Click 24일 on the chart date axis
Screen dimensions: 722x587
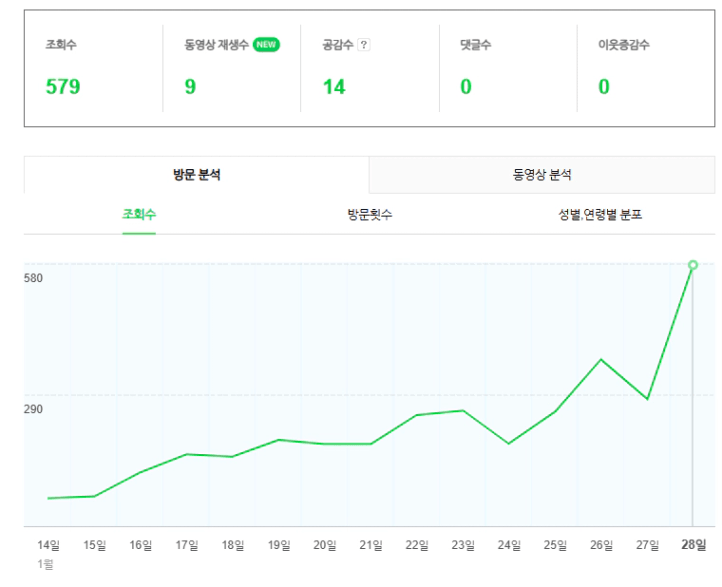(509, 545)
